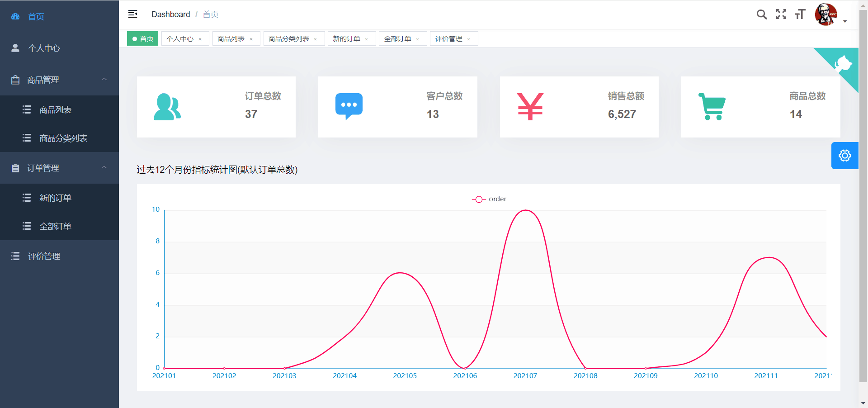868x408 pixels.
Task: Open 全部订单 in the sidebar
Action: pos(59,226)
